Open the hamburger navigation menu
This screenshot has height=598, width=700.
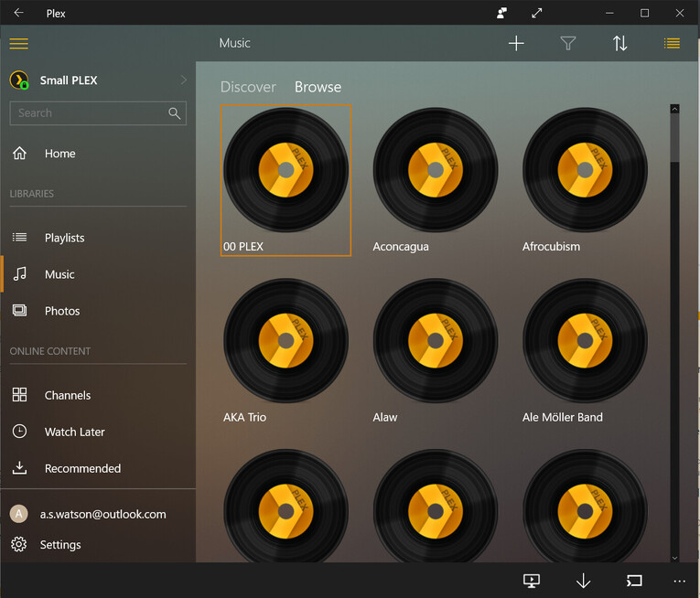tap(18, 43)
